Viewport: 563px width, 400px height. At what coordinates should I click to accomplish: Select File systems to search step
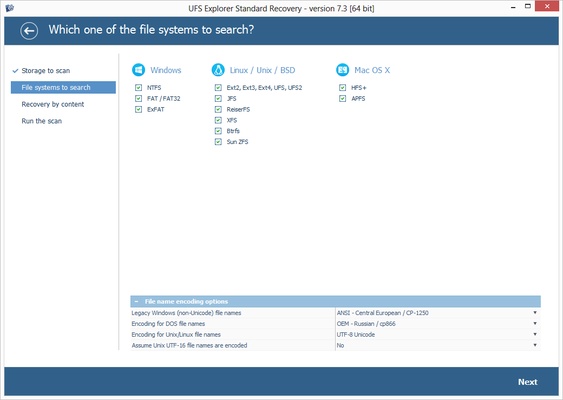tap(63, 88)
